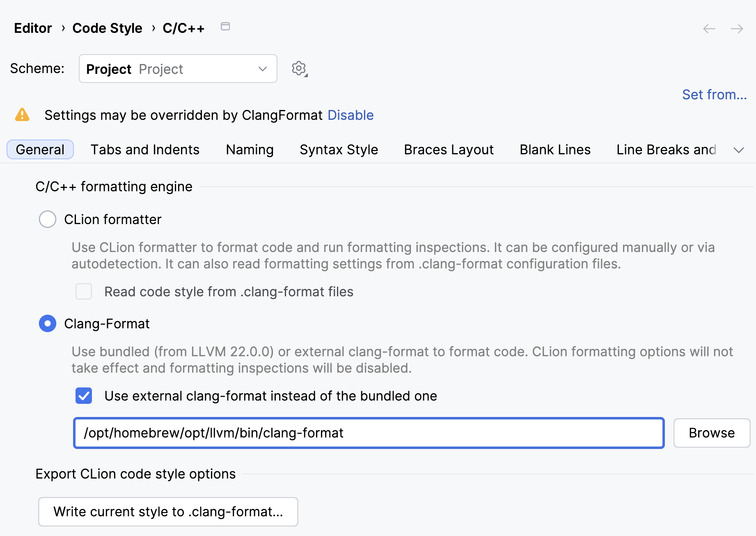Open the Naming tab

click(250, 149)
